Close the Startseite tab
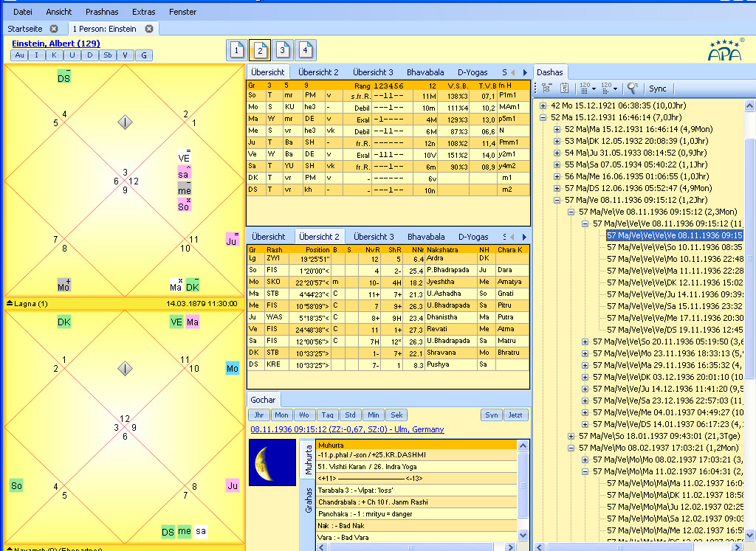Screen dimensions: 756x551 (x=54, y=29)
